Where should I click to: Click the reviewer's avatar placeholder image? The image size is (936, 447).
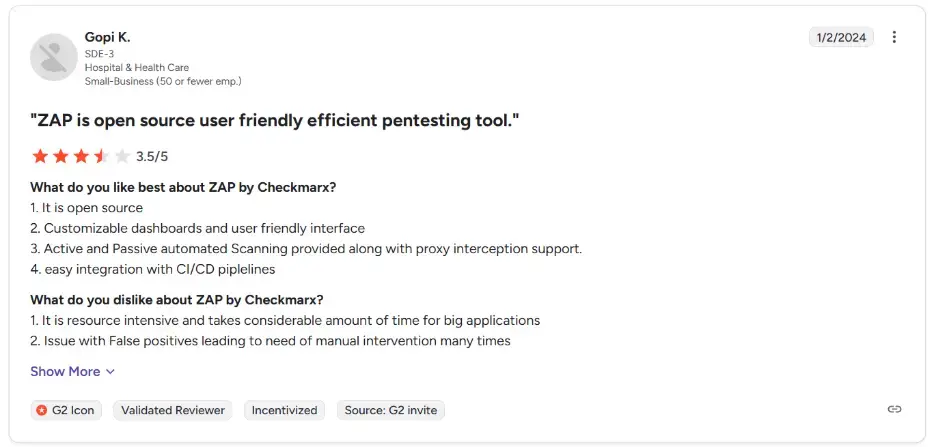tap(54, 57)
